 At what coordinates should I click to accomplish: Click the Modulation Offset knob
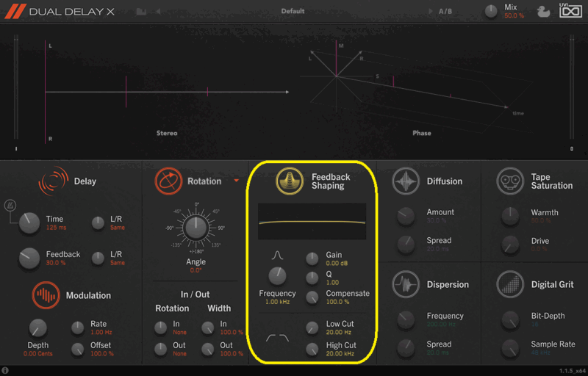pyautogui.click(x=78, y=349)
